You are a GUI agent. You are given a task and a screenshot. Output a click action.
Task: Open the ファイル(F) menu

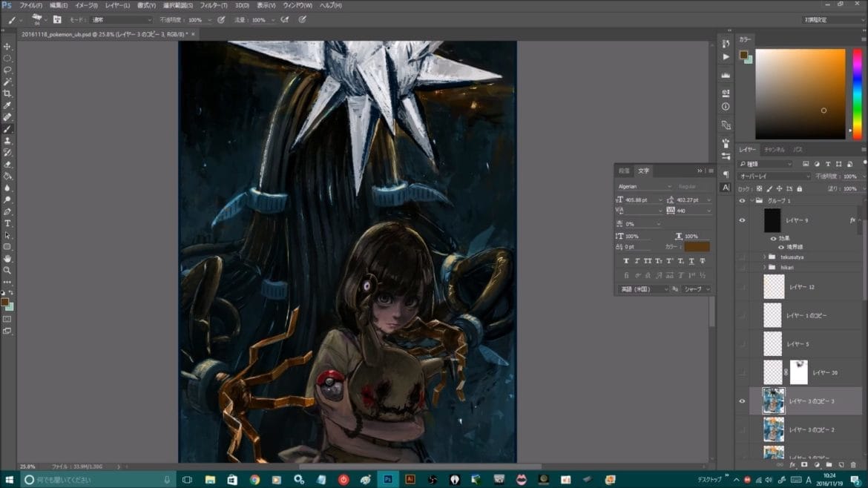pyautogui.click(x=30, y=5)
